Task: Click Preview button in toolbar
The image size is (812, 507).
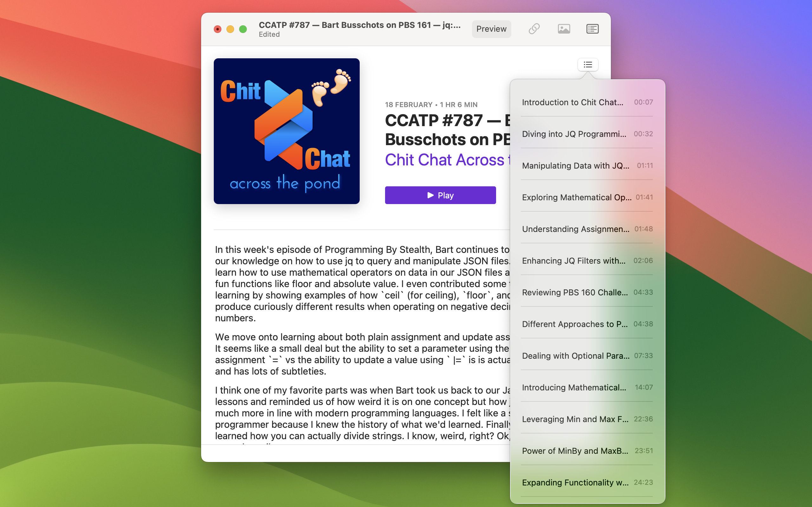Action: [x=492, y=29]
